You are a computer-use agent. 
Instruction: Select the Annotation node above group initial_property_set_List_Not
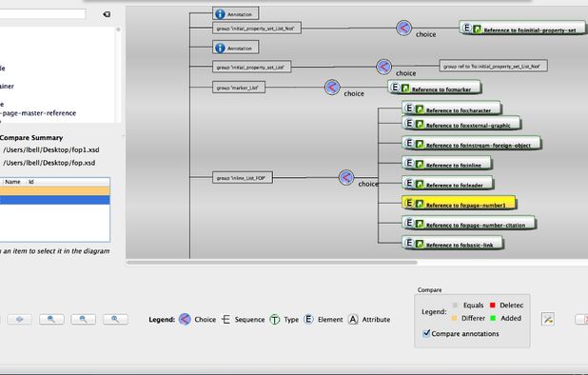236,14
